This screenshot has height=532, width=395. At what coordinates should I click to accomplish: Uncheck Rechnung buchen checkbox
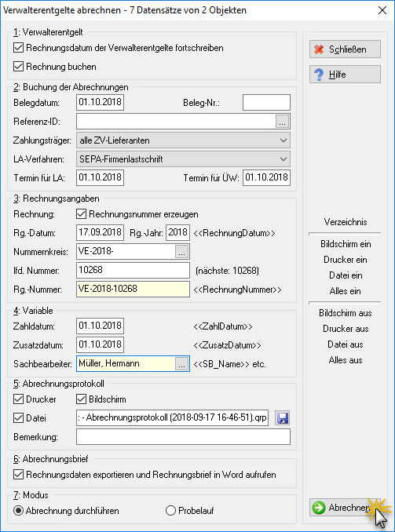pyautogui.click(x=18, y=67)
